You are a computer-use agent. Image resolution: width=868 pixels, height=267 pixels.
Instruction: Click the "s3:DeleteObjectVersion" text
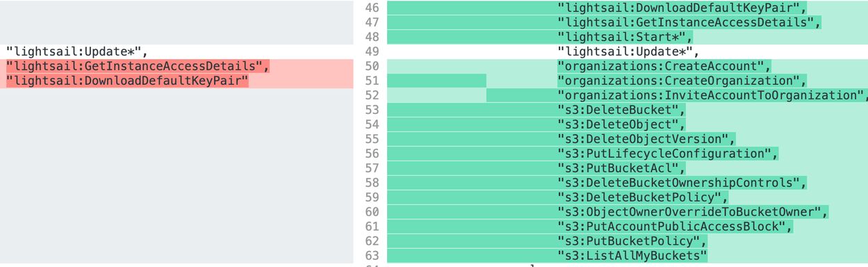pyautogui.click(x=647, y=140)
